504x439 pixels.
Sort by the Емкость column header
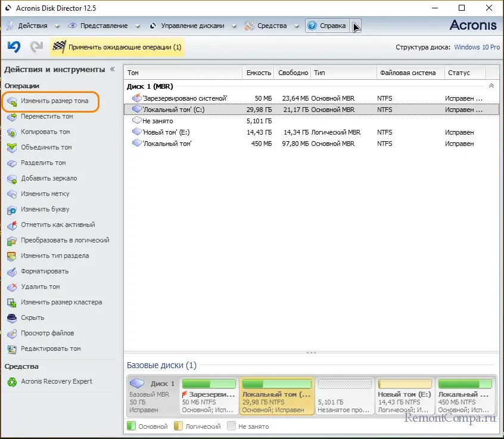259,73
